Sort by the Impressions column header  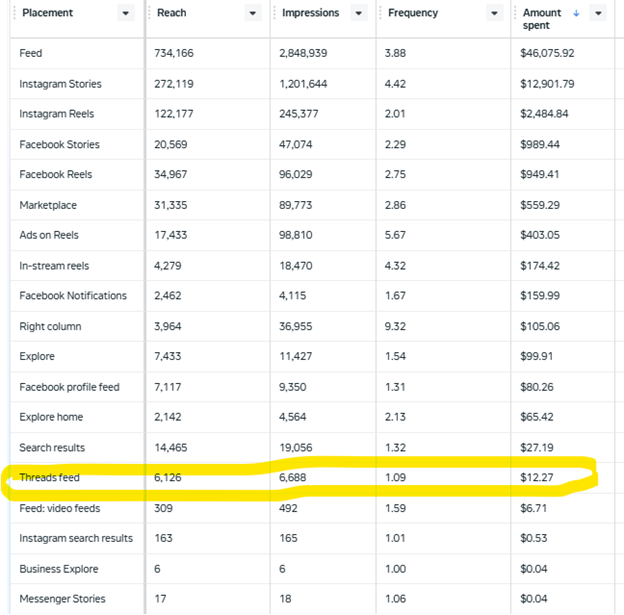310,13
